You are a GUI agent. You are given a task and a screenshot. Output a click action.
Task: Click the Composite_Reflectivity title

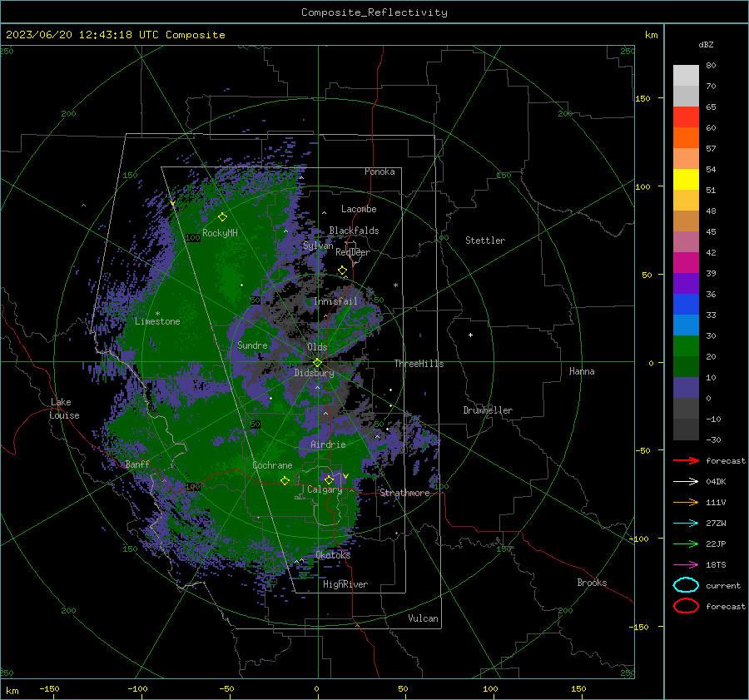point(374,12)
